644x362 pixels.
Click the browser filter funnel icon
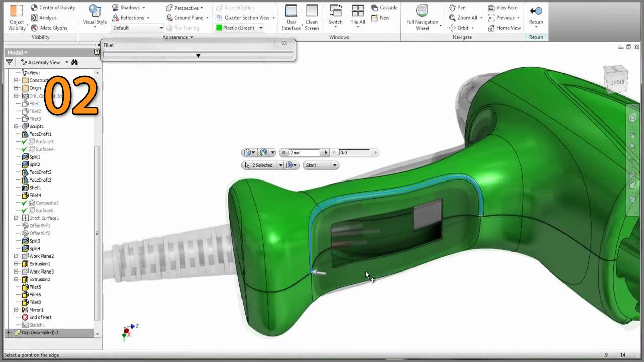pyautogui.click(x=9, y=62)
